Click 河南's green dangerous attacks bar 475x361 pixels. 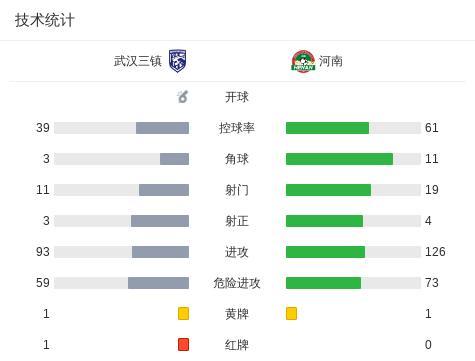click(323, 283)
